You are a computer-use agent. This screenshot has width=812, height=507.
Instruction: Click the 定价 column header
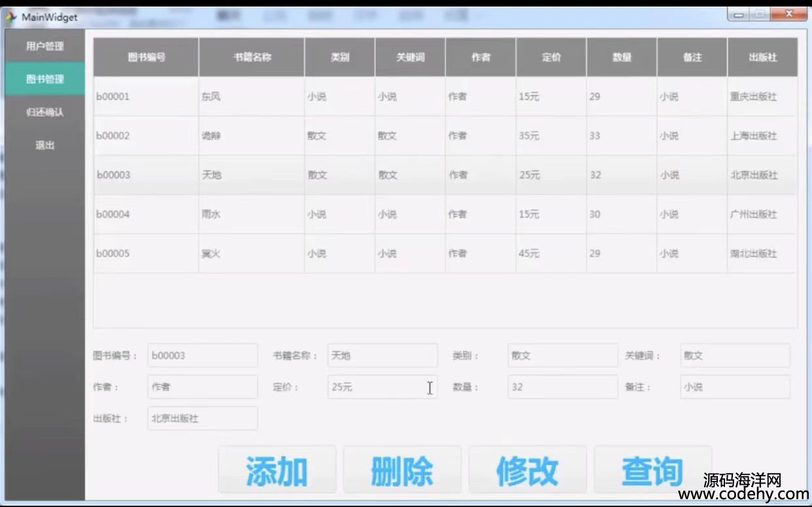click(x=552, y=57)
